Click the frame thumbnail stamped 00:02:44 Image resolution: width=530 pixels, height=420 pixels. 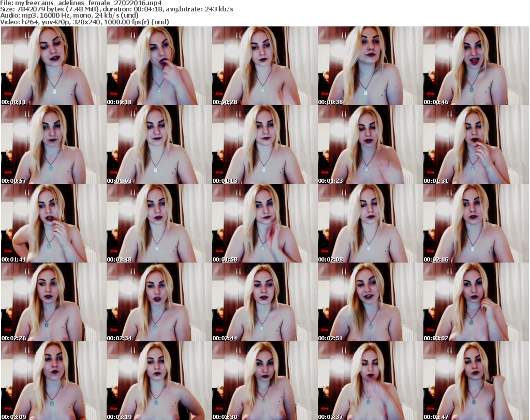point(264,302)
